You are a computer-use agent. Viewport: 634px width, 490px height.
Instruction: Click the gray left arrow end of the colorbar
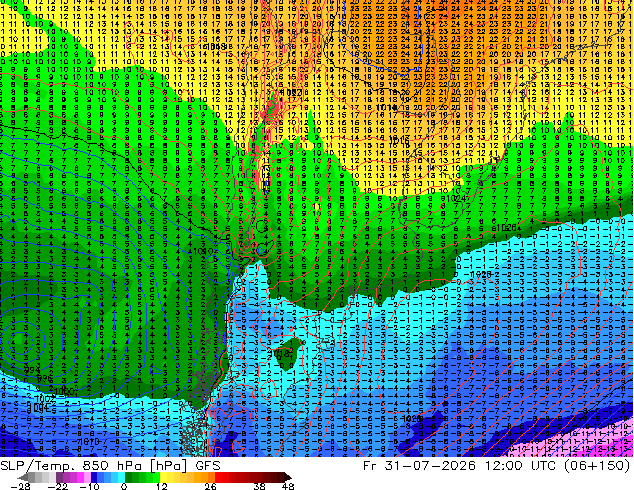coord(23,477)
